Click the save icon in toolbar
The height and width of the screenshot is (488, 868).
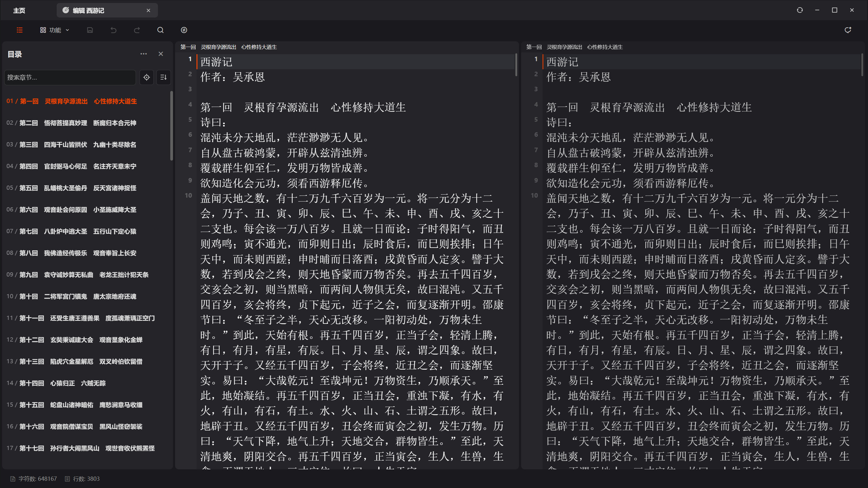90,30
